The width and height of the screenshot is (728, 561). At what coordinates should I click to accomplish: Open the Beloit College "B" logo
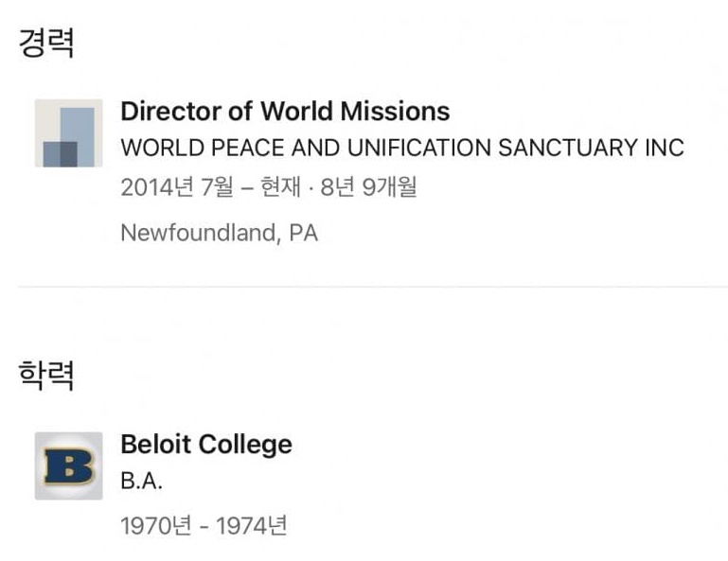click(x=68, y=465)
